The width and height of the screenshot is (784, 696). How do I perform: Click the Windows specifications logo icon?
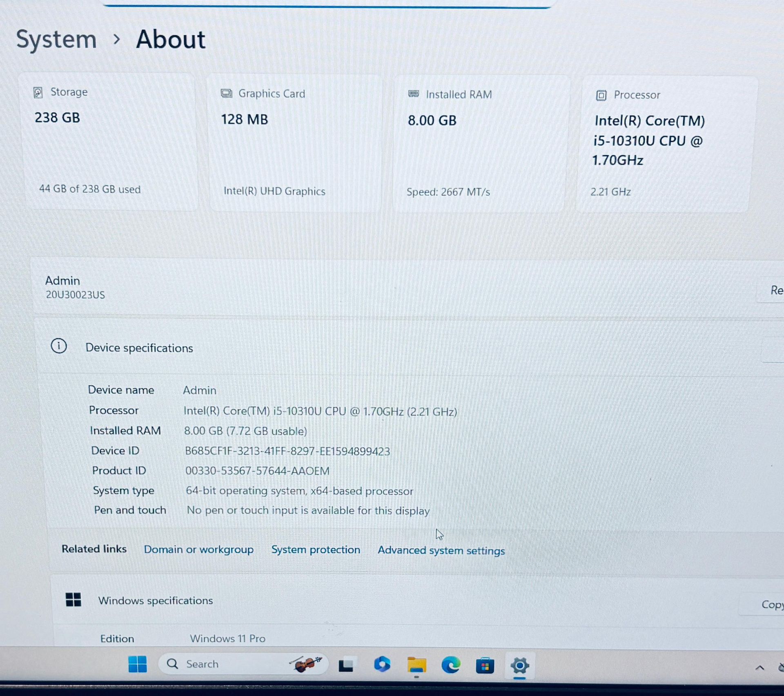pyautogui.click(x=73, y=600)
